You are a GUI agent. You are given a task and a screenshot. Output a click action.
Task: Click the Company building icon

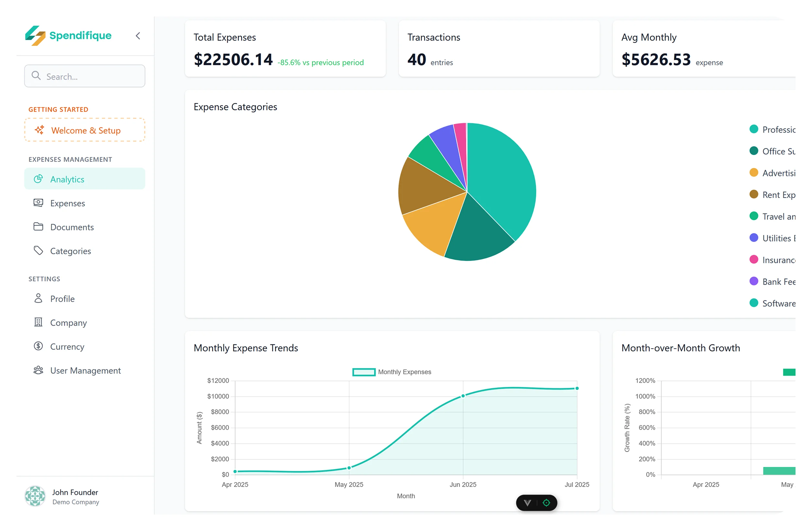tap(38, 322)
